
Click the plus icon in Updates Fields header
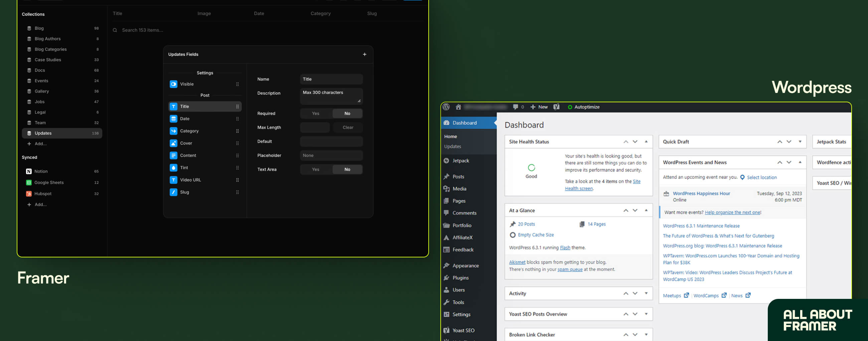point(364,54)
